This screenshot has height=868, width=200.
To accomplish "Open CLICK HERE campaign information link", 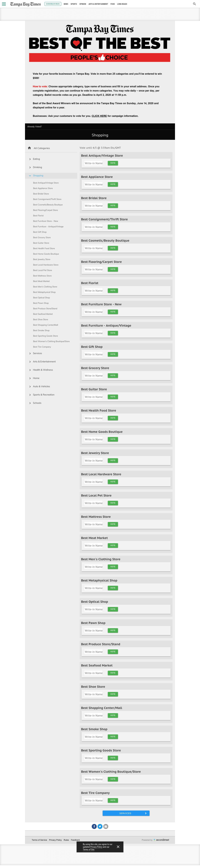I will point(99,116).
